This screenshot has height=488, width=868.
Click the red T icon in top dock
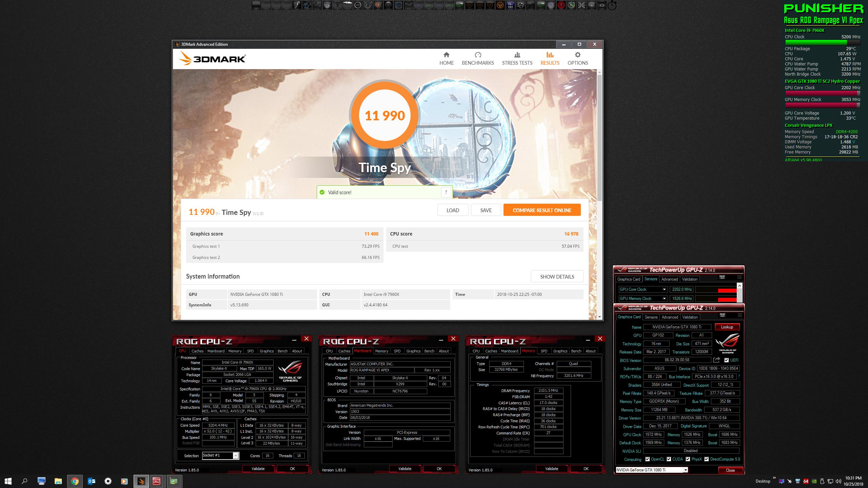click(x=561, y=5)
